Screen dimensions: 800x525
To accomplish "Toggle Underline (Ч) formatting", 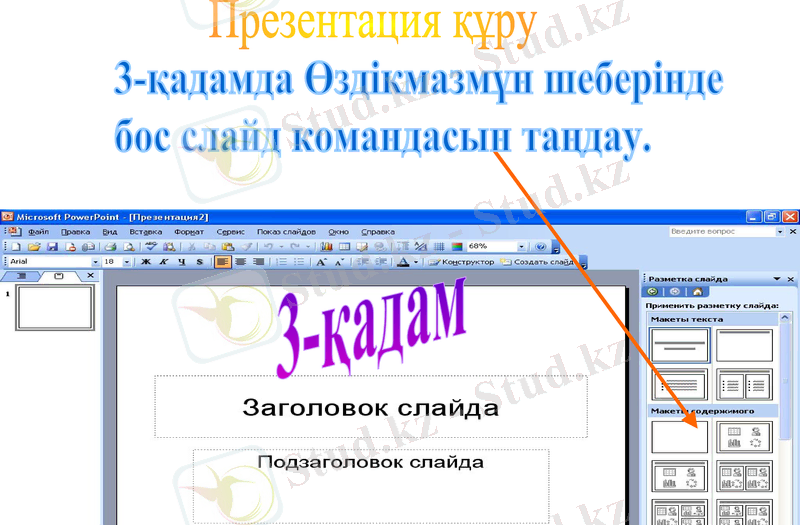I will click(x=182, y=262).
